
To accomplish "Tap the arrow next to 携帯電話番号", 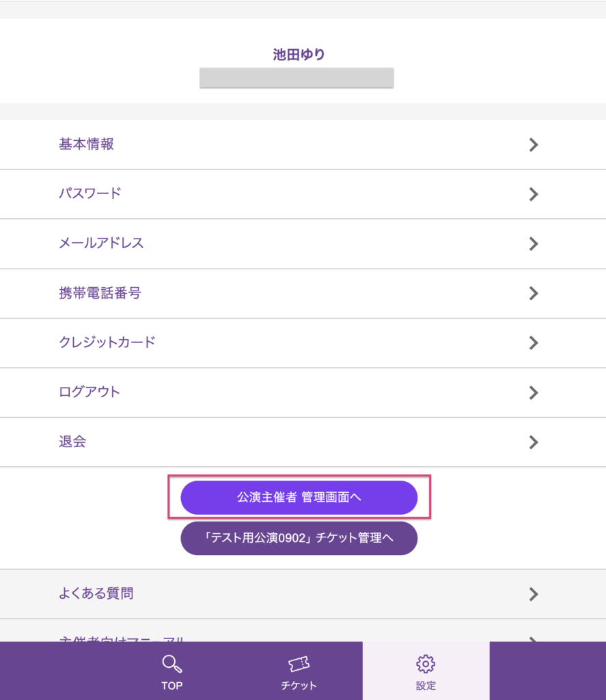I will tap(534, 293).
